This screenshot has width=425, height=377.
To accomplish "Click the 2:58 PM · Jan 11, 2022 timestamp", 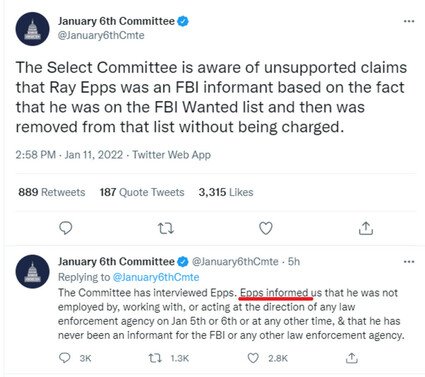I will click(69, 155).
